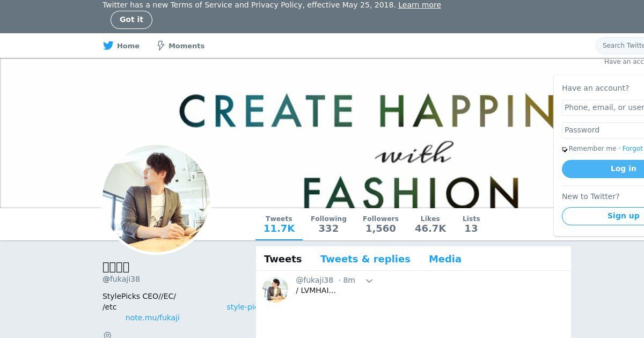Dismiss the notice with Got it button
The height and width of the screenshot is (338, 644).
[x=131, y=20]
